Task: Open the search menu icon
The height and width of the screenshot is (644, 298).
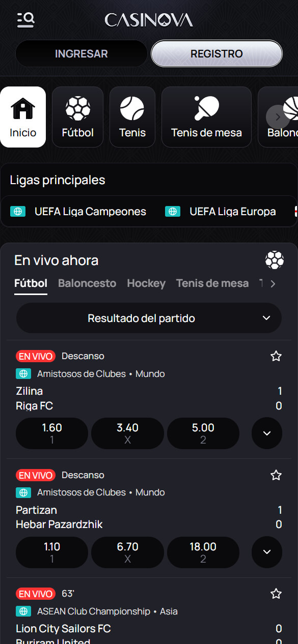Action: [25, 20]
